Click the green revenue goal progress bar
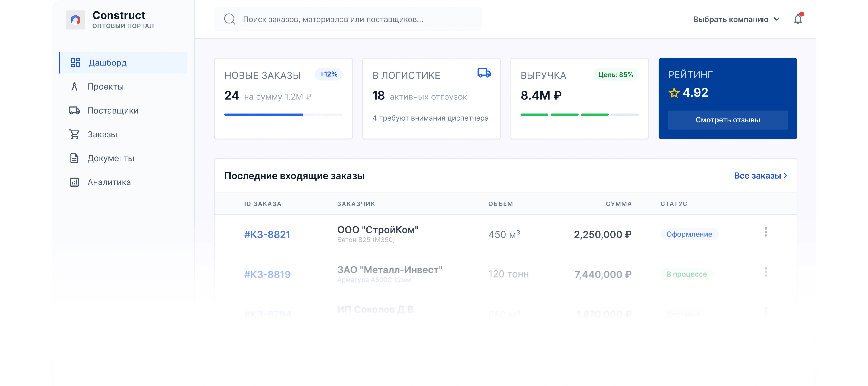The width and height of the screenshot is (868, 386). click(579, 114)
